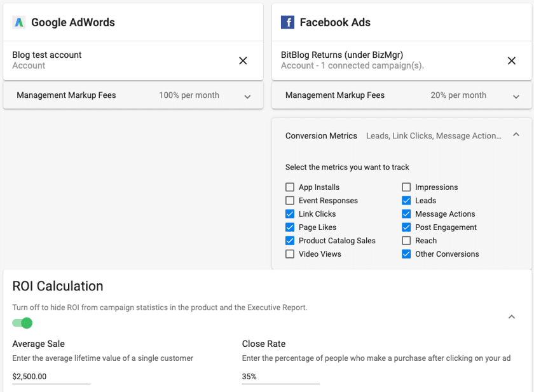Turn off the ROI Calculation toggle

[x=22, y=323]
